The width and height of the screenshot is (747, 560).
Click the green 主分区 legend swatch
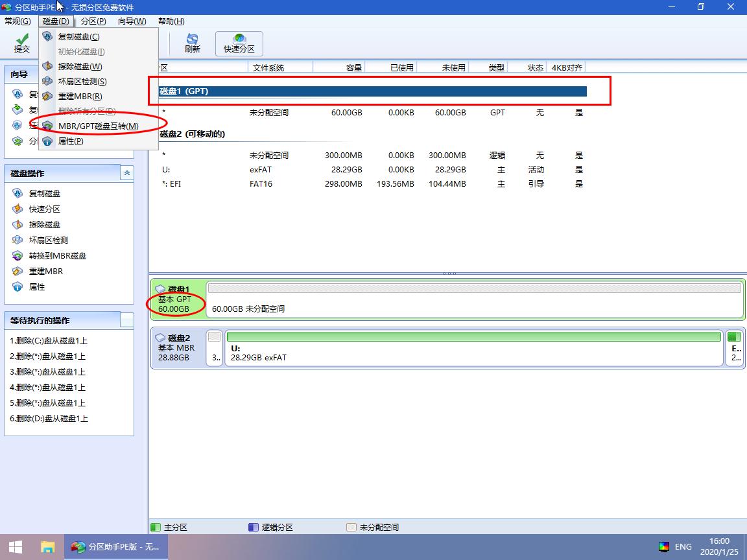point(155,527)
